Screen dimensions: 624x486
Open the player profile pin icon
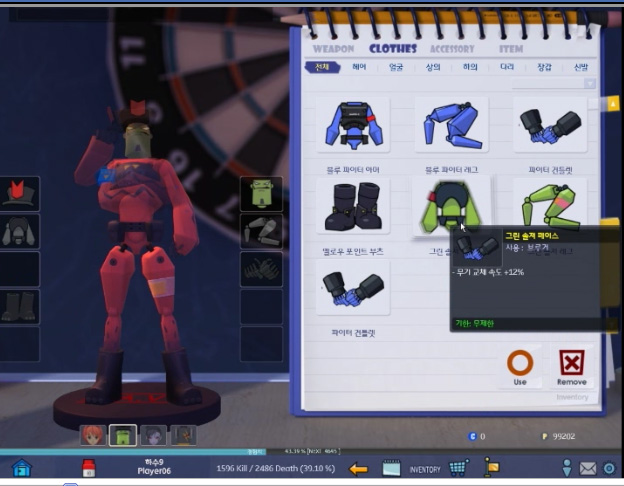coord(567,468)
